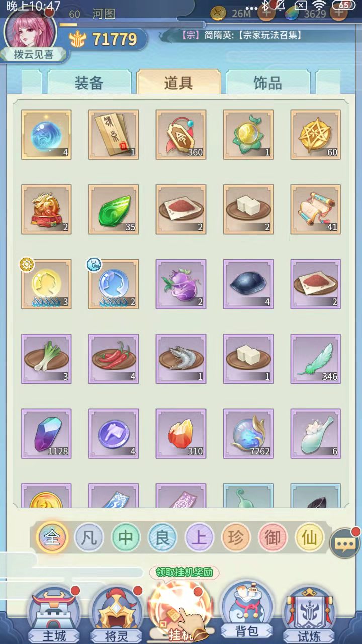This screenshot has height=644, width=362.
Task: Select the purple eggplant item
Action: pos(181,284)
